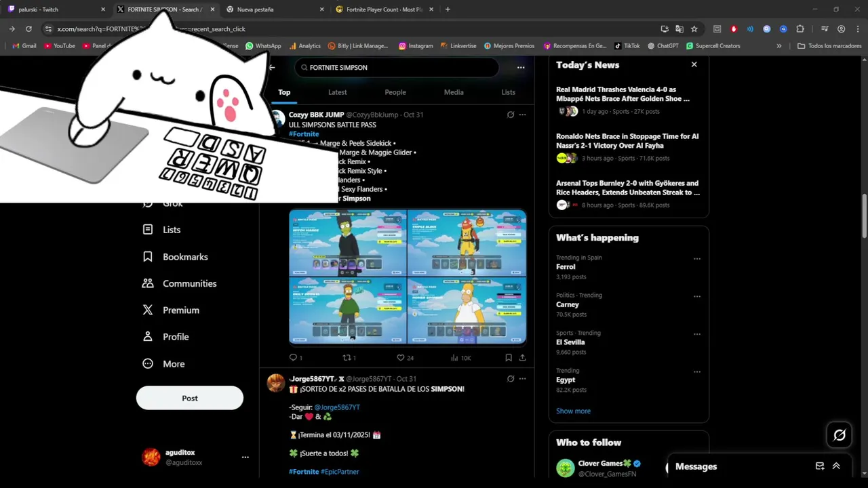
Task: Click the FORTNITE SIMPSON search field
Action: (397, 67)
